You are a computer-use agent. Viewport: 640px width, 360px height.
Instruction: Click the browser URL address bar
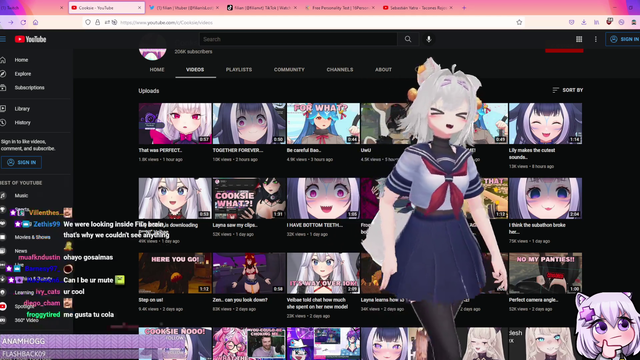point(302,22)
